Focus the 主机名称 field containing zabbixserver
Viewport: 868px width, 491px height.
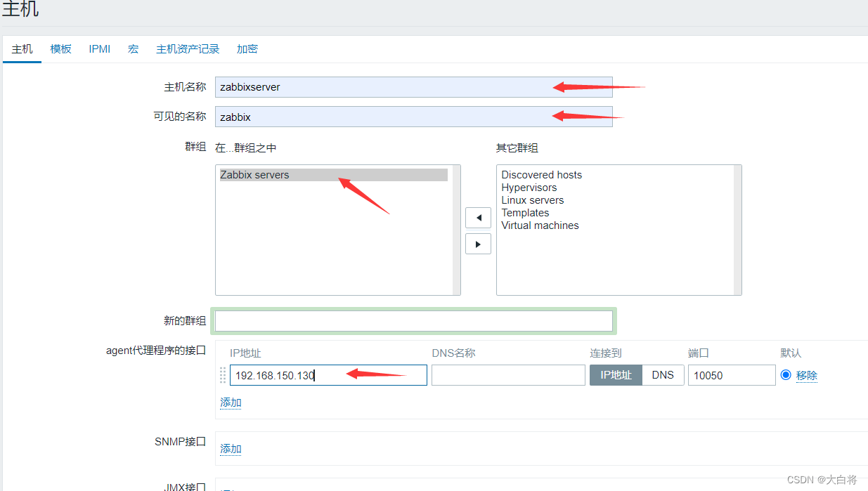pos(414,87)
